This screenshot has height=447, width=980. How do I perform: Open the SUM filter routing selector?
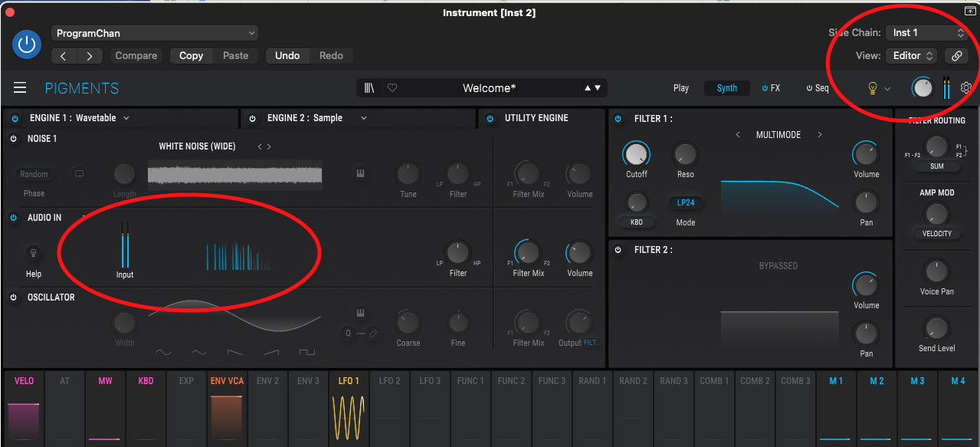pyautogui.click(x=936, y=166)
